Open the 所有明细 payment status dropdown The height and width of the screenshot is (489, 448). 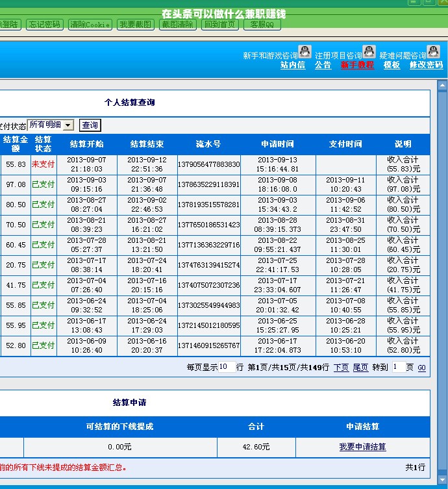51,125
